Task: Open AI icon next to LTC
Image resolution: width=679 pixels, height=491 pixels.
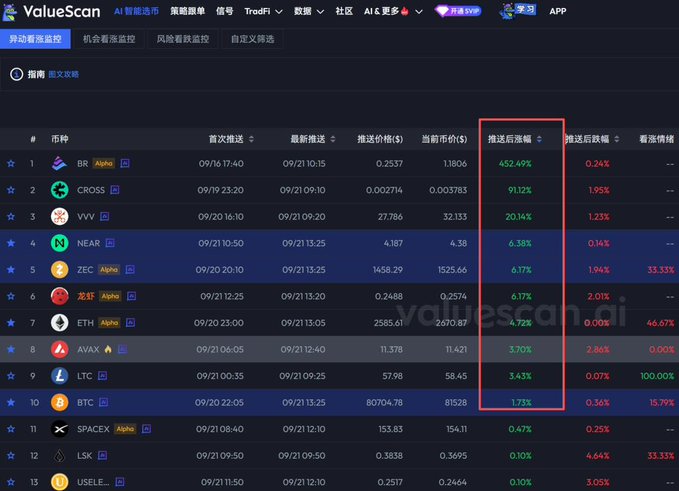Action: (102, 375)
